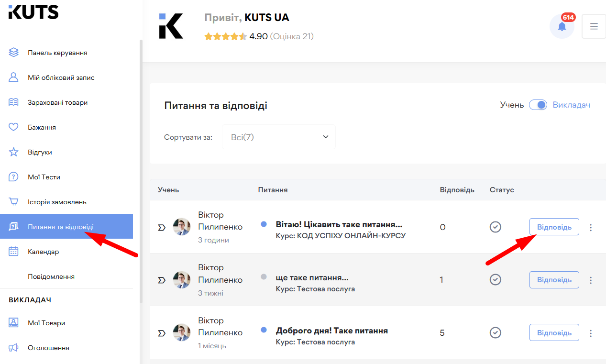Viewport: 606px width, 364px height.
Task: Click Відповідь for the Вітаю question
Action: [x=554, y=227]
